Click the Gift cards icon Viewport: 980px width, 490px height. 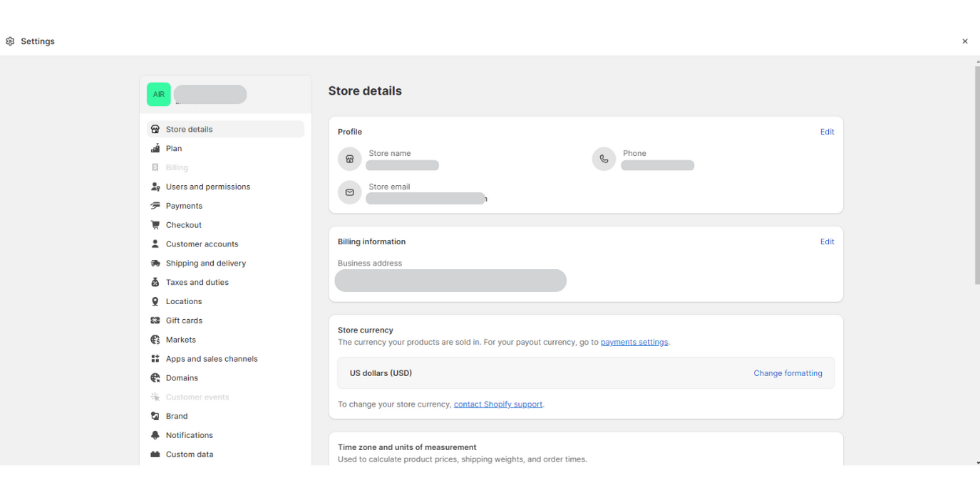click(155, 320)
